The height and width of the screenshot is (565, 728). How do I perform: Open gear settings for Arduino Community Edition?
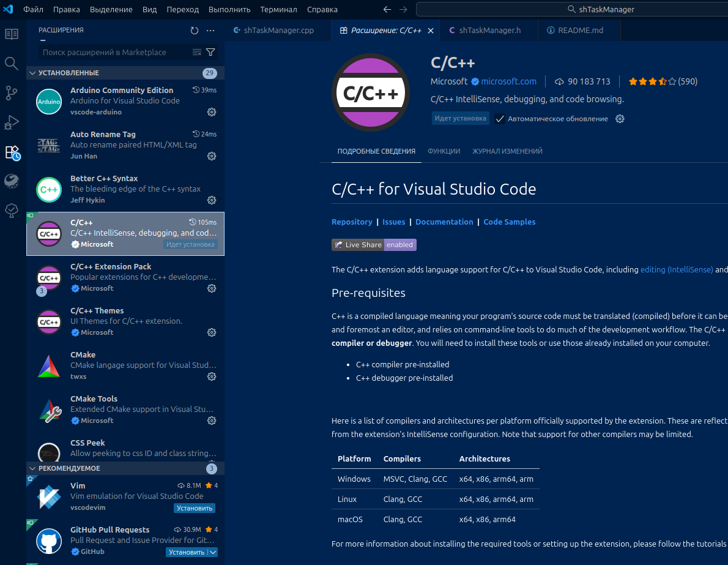pos(212,112)
